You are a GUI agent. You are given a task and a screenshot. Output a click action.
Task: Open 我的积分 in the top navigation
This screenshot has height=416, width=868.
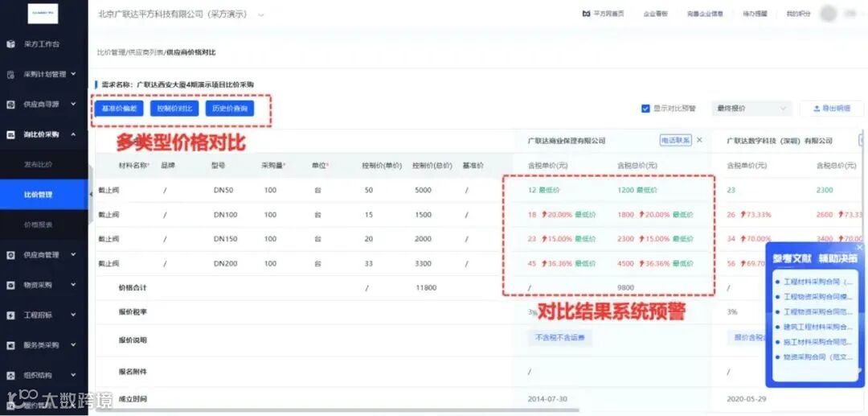(798, 14)
